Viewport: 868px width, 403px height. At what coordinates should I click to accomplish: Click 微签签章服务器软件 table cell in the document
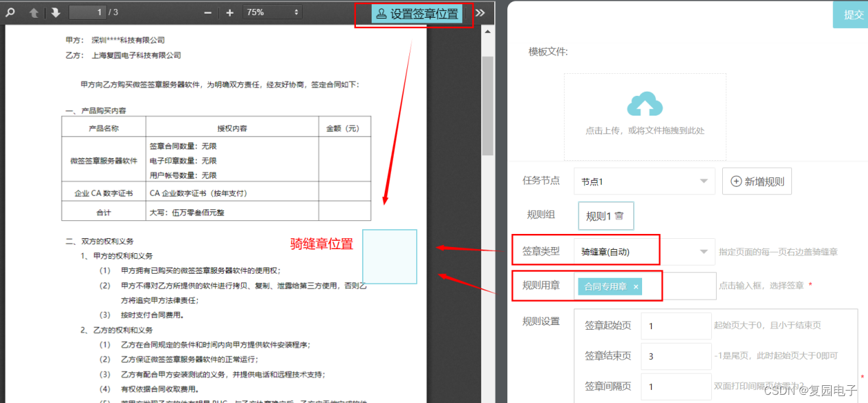coord(103,161)
